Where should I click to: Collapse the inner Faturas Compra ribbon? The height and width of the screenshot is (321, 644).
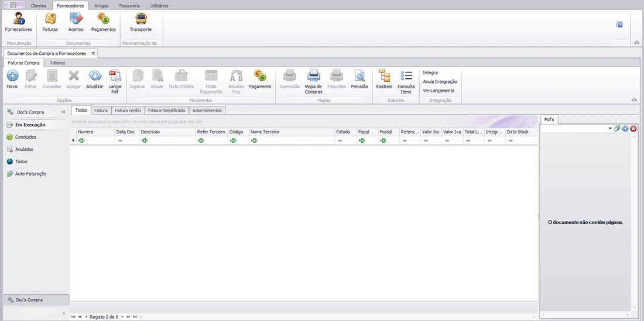click(634, 100)
